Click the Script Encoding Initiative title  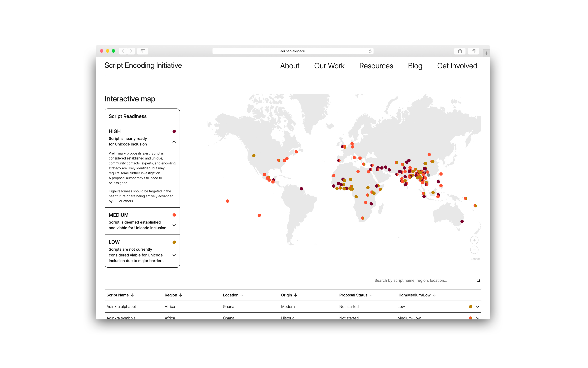point(143,65)
